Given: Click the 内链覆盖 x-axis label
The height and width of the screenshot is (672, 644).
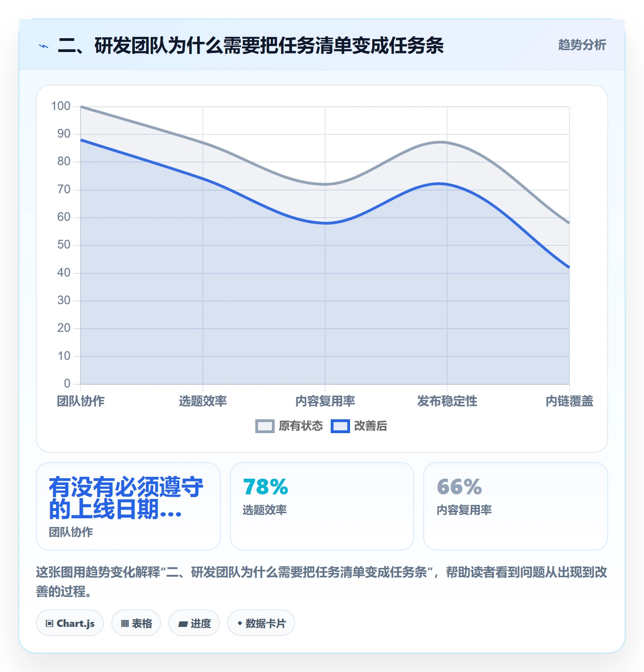Looking at the screenshot, I should point(569,401).
